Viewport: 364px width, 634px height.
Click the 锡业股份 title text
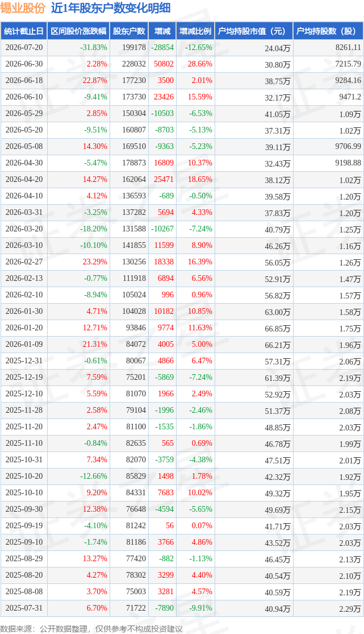coord(23,8)
